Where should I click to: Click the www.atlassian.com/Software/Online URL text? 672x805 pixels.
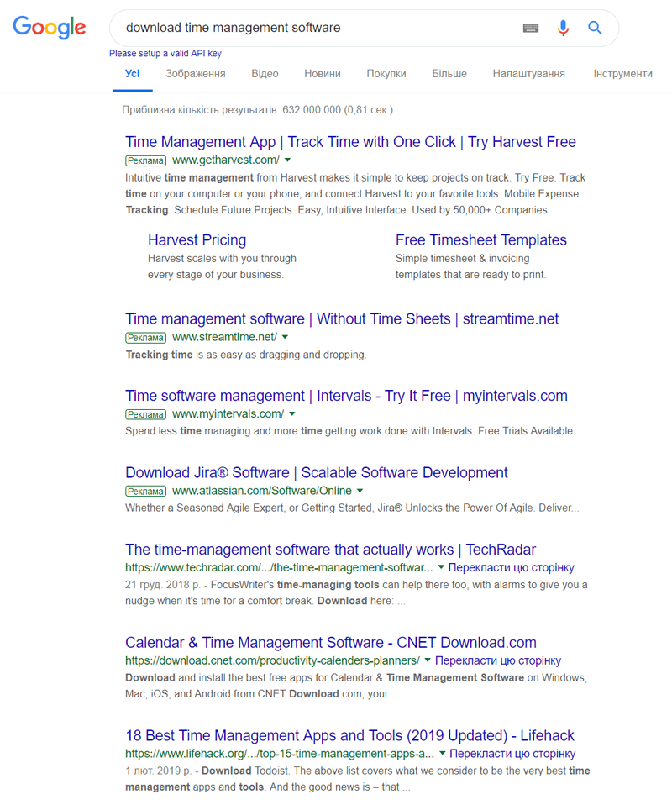(x=262, y=491)
